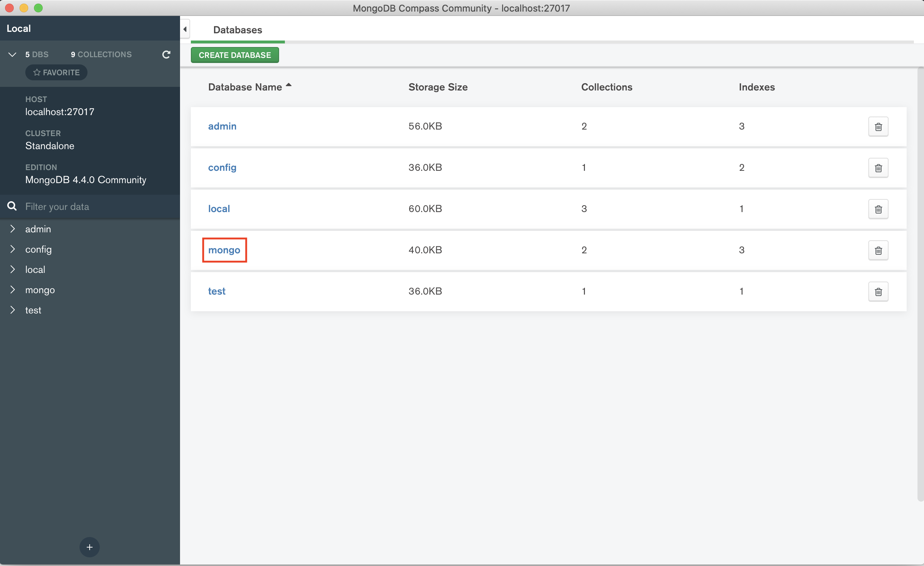Remove mongo database using its trash icon
924x566 pixels.
[878, 250]
